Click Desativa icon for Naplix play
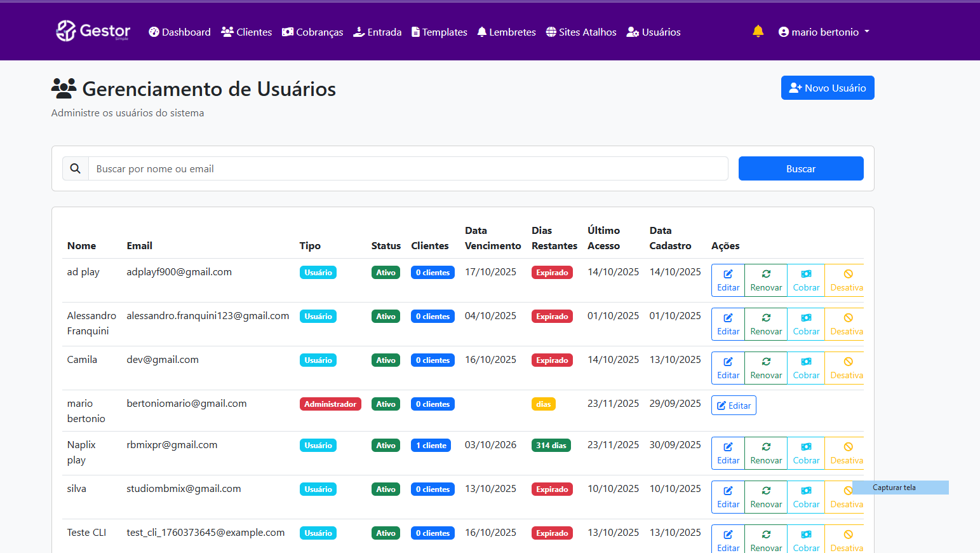This screenshot has width=980, height=553. (848, 447)
